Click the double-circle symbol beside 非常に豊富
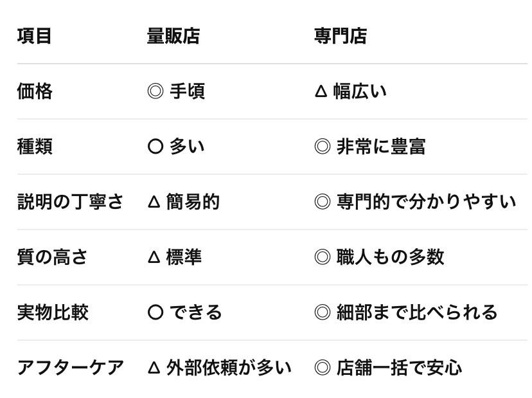Screen dimensions: 532x398 [322, 147]
